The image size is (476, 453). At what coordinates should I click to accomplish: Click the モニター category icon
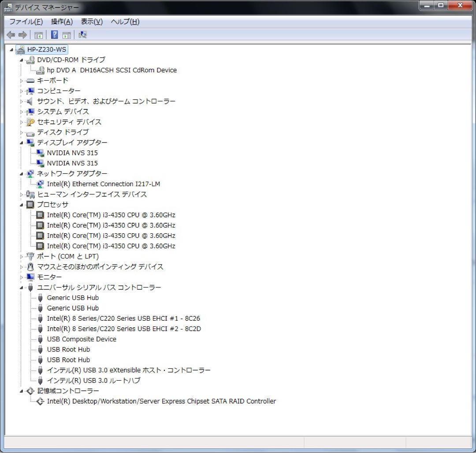[x=30, y=277]
